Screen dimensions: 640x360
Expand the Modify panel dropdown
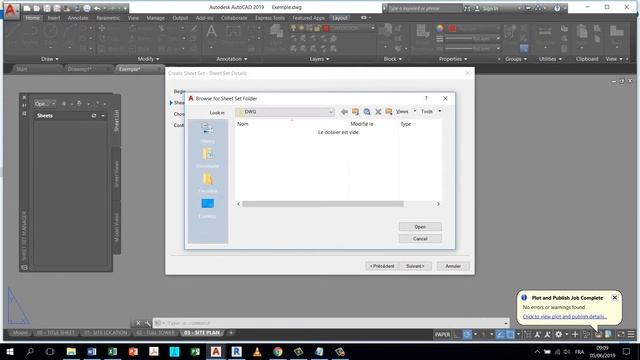(148, 59)
